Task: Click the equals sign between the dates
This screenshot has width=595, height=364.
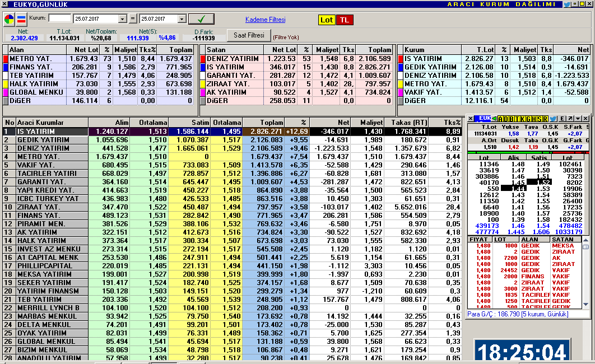Action: click(132, 18)
